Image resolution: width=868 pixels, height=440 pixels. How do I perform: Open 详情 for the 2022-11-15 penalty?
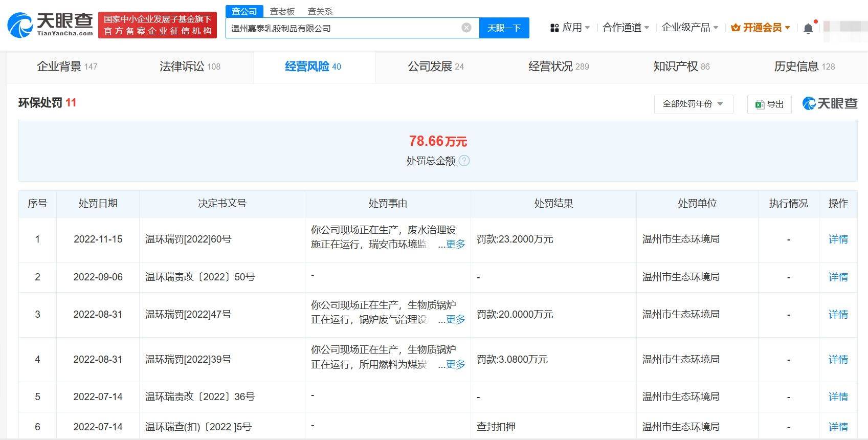pyautogui.click(x=838, y=239)
